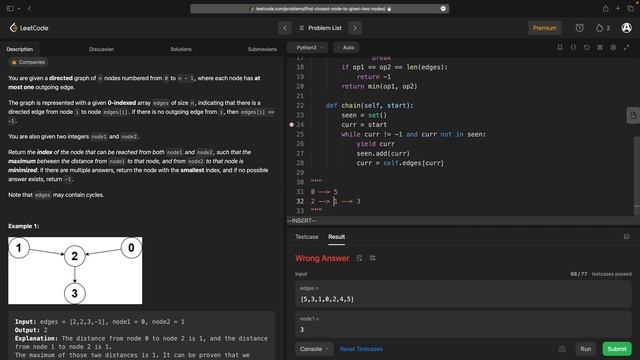640x360 pixels.
Task: Click the browser share icon
Action: click(x=605, y=9)
